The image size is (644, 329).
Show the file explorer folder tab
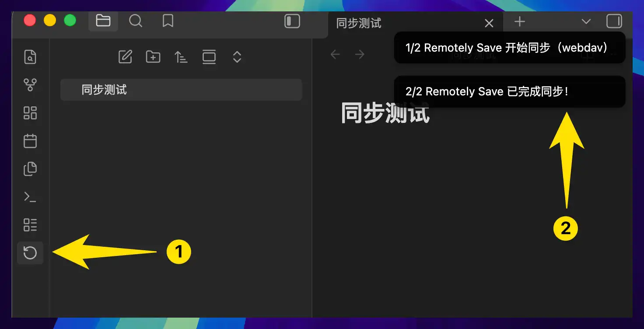tap(103, 21)
